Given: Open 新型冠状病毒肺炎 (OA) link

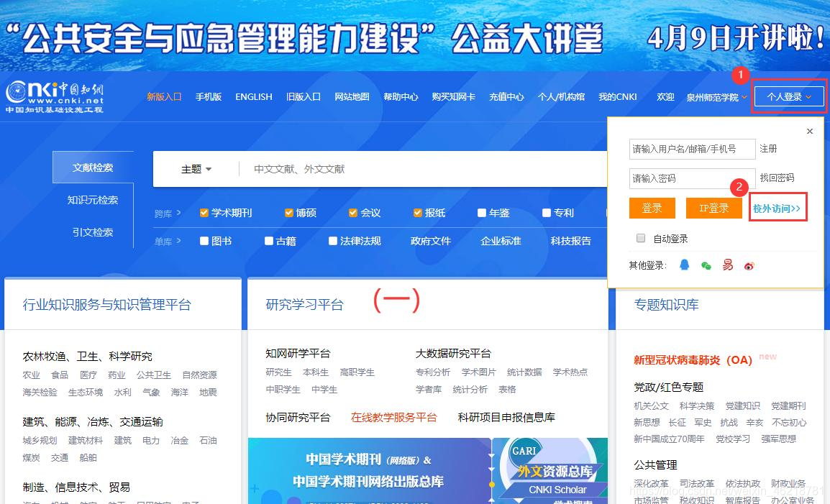Looking at the screenshot, I should (693, 360).
